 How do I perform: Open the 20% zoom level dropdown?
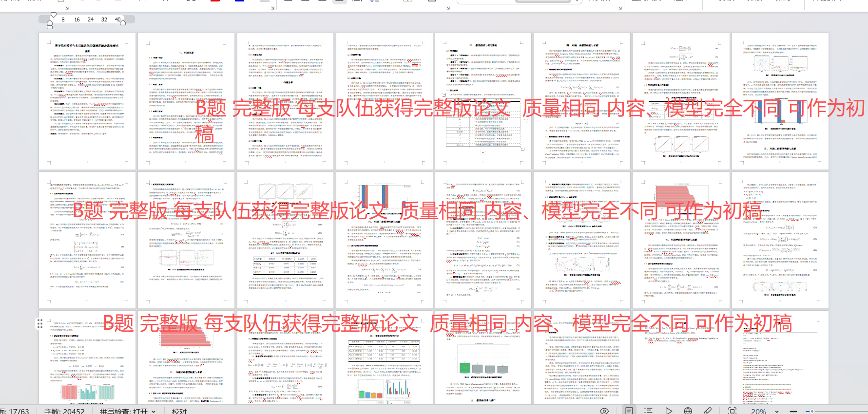point(777,412)
